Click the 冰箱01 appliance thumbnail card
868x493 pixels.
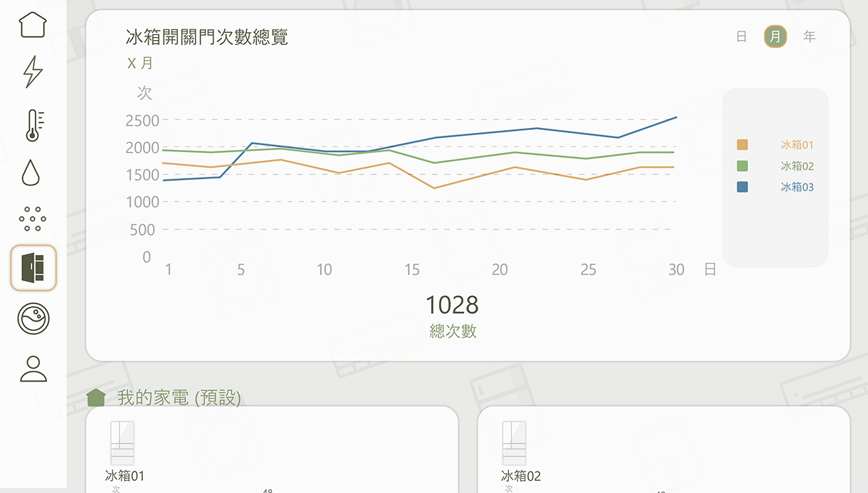pyautogui.click(x=122, y=443)
